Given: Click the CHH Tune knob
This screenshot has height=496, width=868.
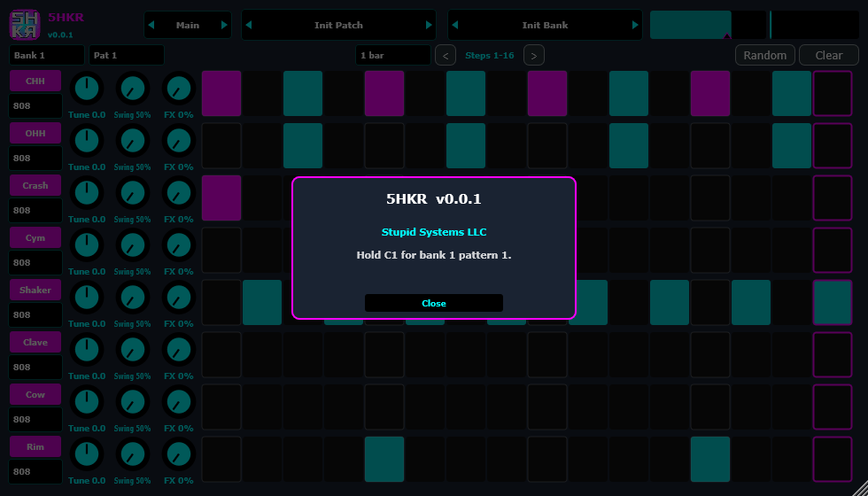Looking at the screenshot, I should (x=87, y=88).
